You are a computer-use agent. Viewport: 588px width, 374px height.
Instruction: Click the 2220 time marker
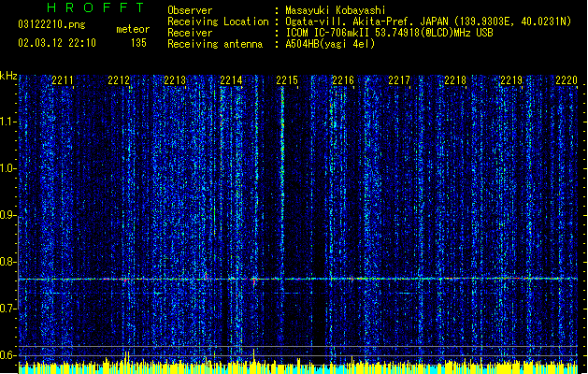(x=566, y=80)
